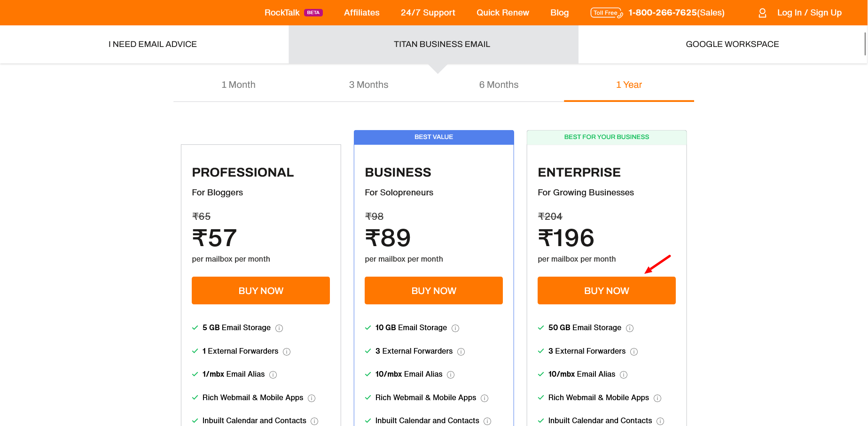This screenshot has height=426, width=868.
Task: Click the sales phone number 1-800-266-7625
Action: pos(676,13)
